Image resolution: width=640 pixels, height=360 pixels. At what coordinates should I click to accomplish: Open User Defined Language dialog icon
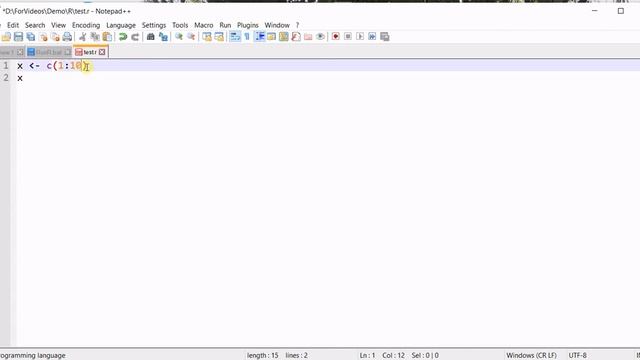[x=271, y=37]
